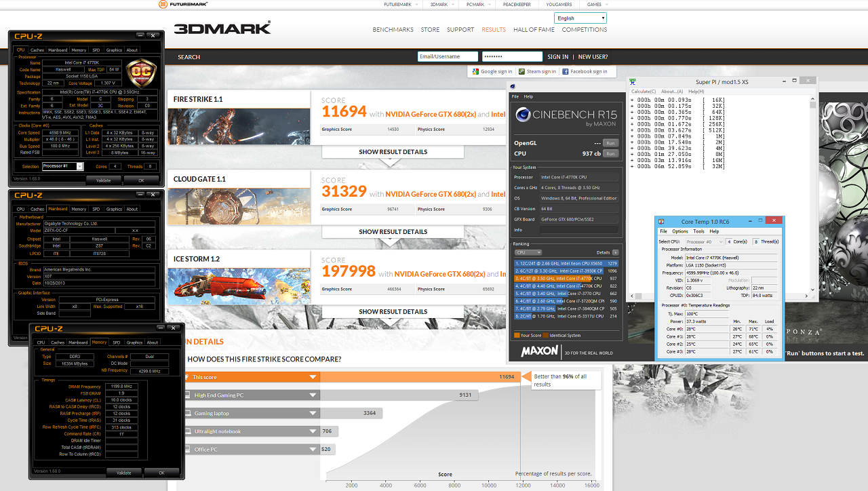
Task: Open Benchmarks in 3DMark navigation
Action: click(393, 30)
